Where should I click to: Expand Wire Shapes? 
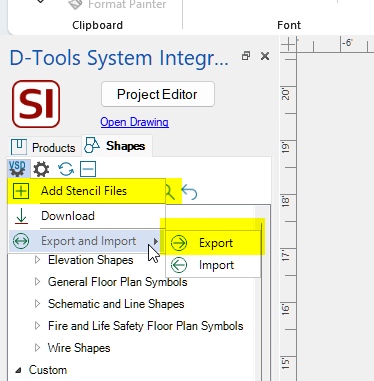pos(37,348)
